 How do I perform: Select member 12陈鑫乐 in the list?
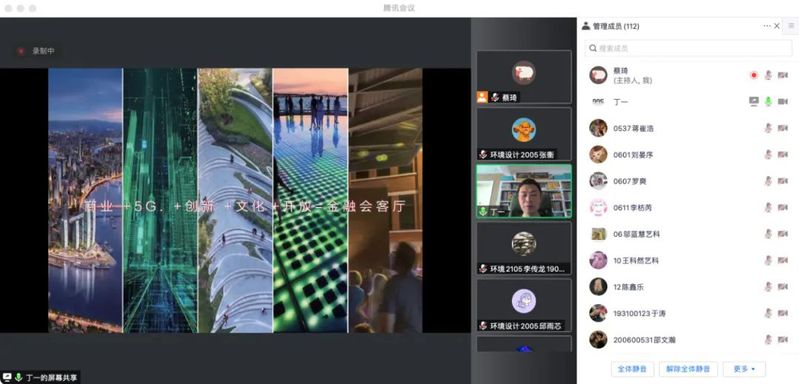click(x=688, y=287)
